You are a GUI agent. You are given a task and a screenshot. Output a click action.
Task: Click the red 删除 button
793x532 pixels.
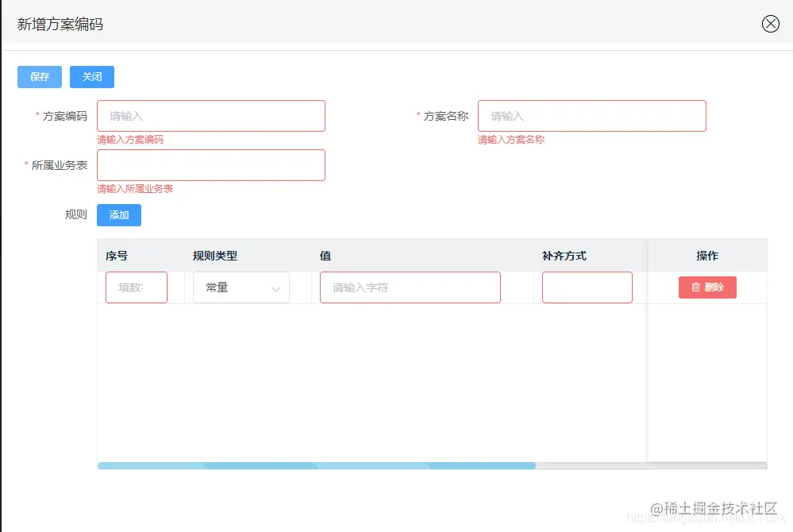tap(707, 287)
